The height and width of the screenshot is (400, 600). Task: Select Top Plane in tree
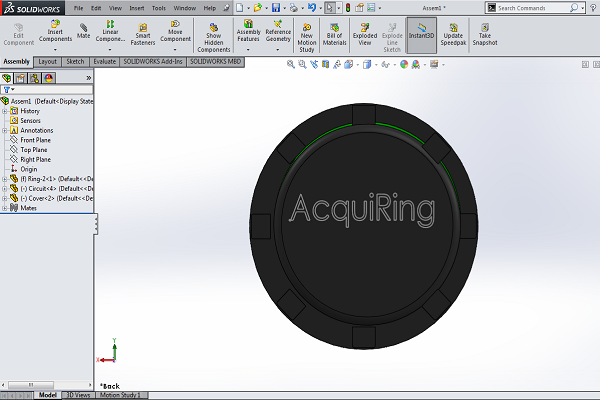34,150
